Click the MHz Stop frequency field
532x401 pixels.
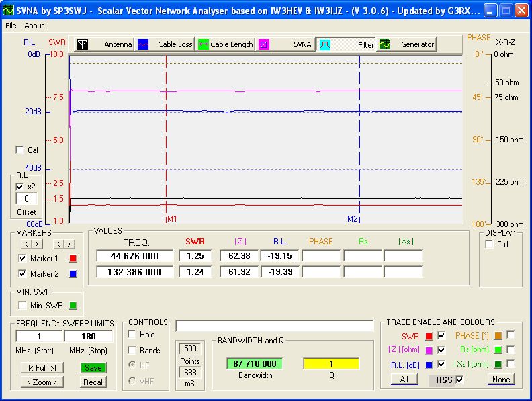pyautogui.click(x=89, y=336)
